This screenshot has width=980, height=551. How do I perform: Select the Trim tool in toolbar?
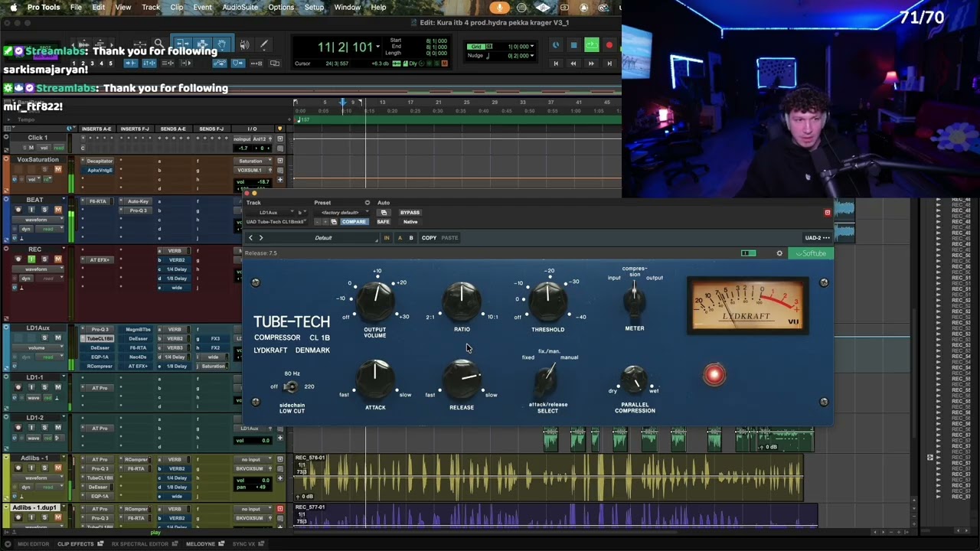click(181, 44)
